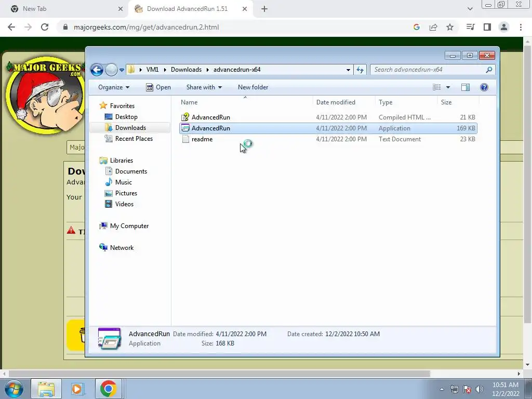Click the large AdvancedRun icon in details pane
The width and height of the screenshot is (532, 399).
(109, 339)
